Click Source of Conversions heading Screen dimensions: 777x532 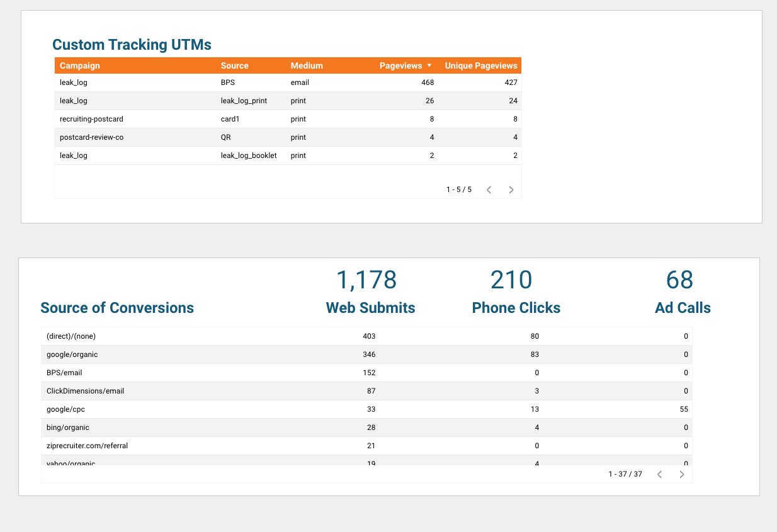[117, 308]
